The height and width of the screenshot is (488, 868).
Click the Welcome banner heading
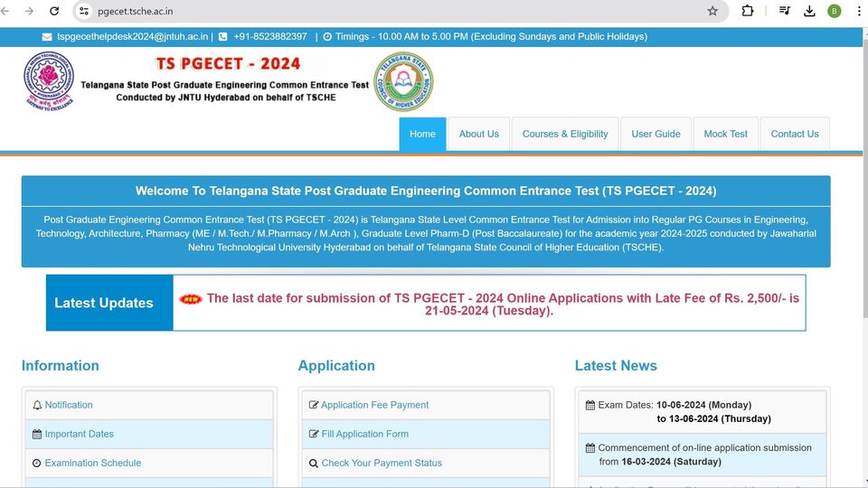tap(426, 191)
